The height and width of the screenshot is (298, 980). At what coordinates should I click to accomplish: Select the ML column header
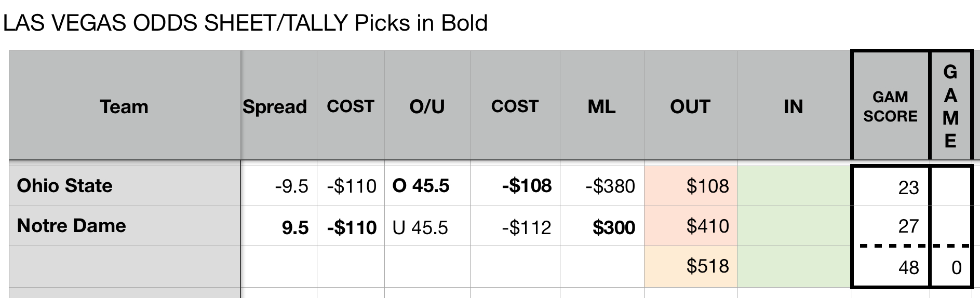point(601,106)
